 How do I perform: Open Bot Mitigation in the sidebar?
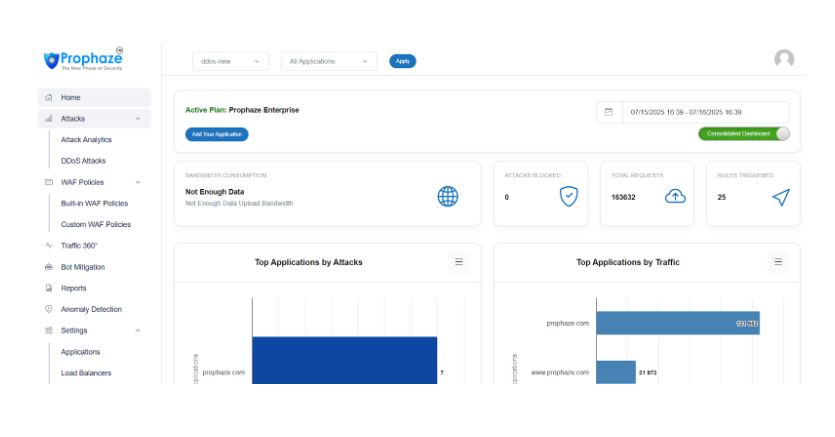[82, 267]
